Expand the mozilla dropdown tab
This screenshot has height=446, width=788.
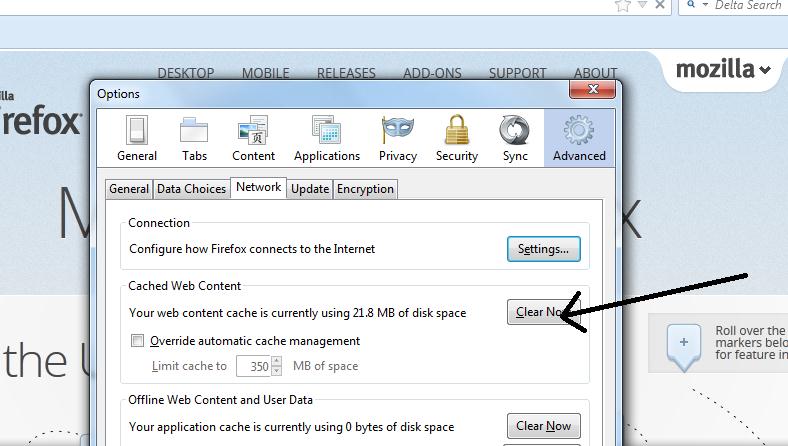tap(723, 70)
